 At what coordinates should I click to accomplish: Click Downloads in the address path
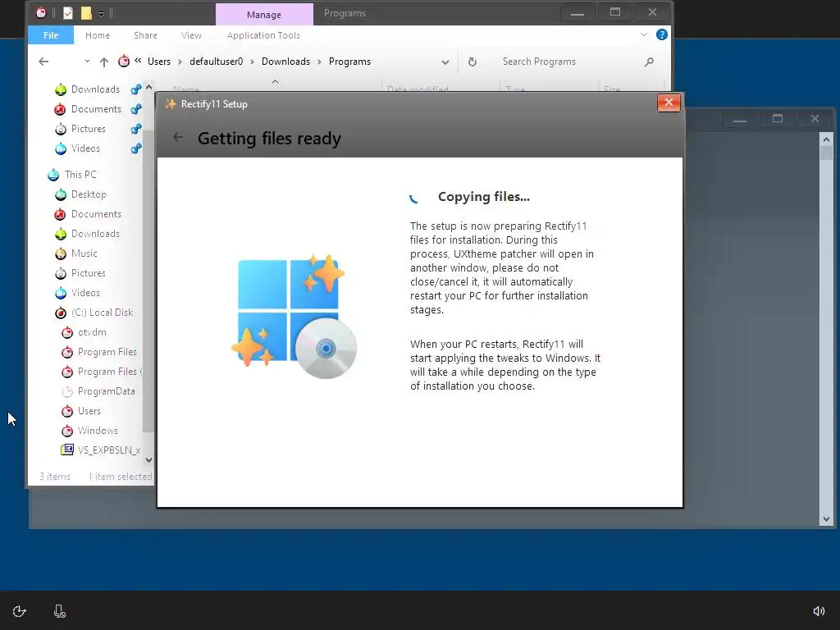click(x=286, y=62)
